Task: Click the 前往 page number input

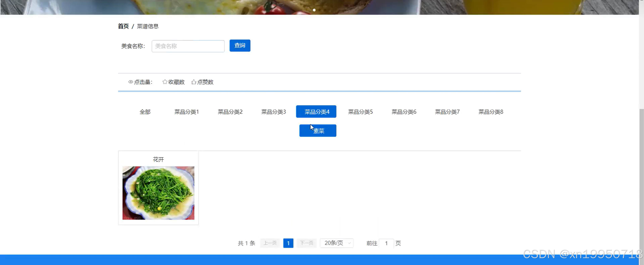Action: click(386, 243)
